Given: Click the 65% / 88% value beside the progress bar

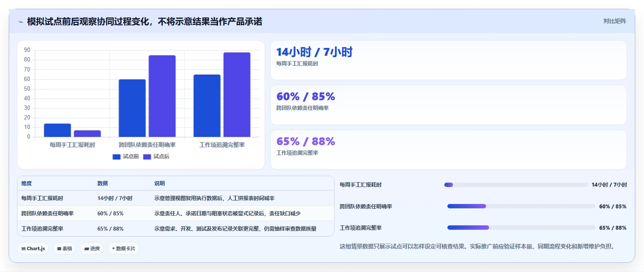Looking at the screenshot, I should pos(613,228).
